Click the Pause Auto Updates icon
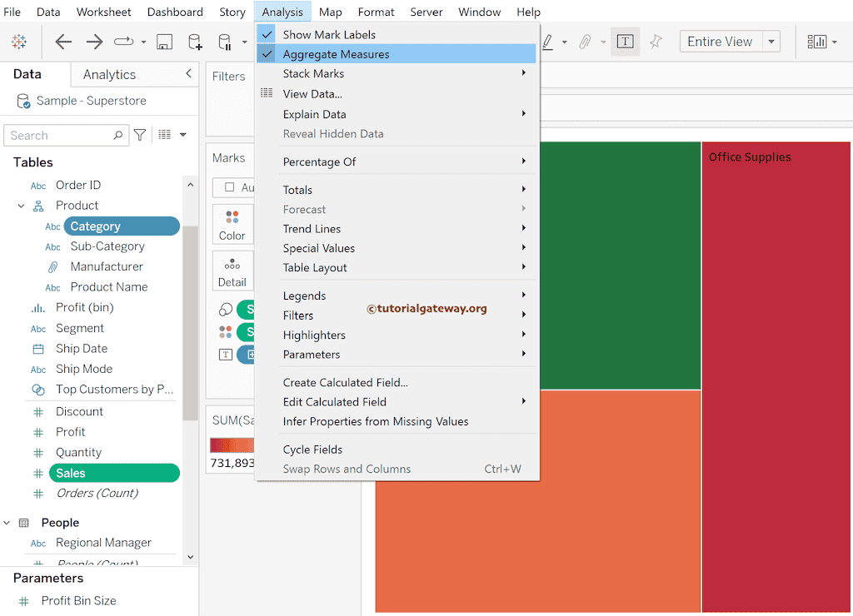Image resolution: width=853 pixels, height=616 pixels. click(225, 42)
